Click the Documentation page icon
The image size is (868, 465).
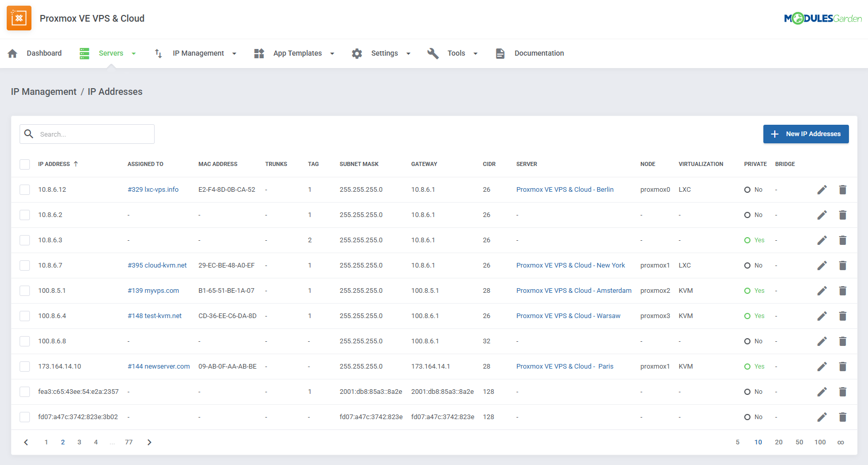point(500,53)
